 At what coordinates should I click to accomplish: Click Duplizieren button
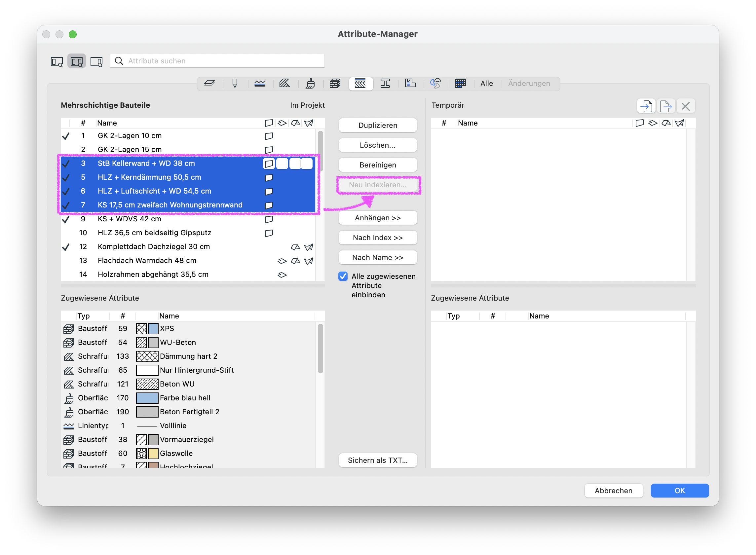point(378,125)
